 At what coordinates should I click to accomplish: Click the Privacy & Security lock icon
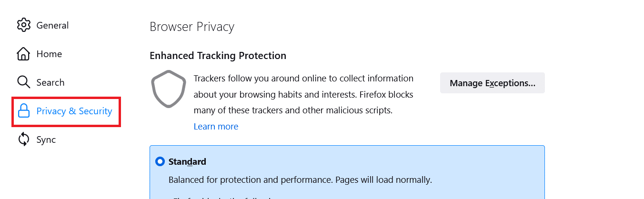[24, 111]
